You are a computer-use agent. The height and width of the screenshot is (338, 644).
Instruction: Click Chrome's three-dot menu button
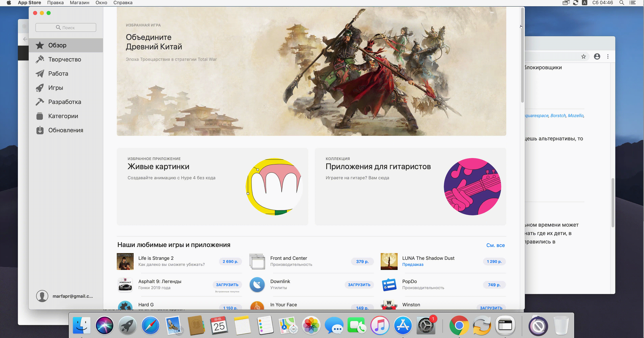point(608,57)
